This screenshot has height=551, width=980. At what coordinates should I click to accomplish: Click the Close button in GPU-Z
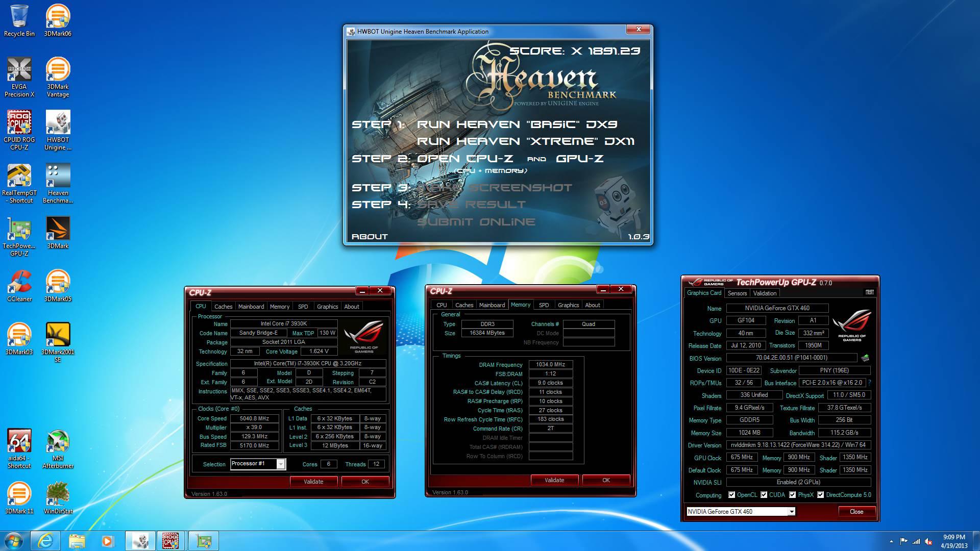click(x=856, y=512)
